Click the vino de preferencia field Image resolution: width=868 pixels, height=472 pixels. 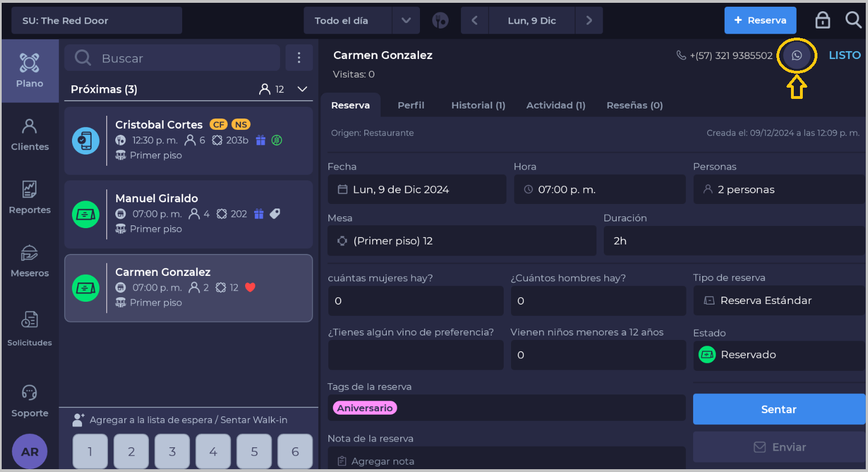click(415, 355)
